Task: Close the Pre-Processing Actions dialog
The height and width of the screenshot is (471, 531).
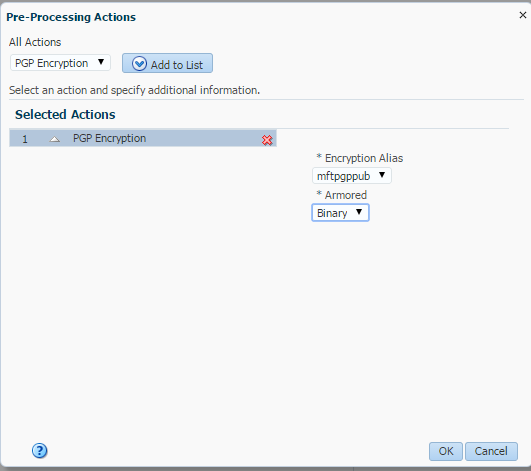Action: click(x=523, y=15)
